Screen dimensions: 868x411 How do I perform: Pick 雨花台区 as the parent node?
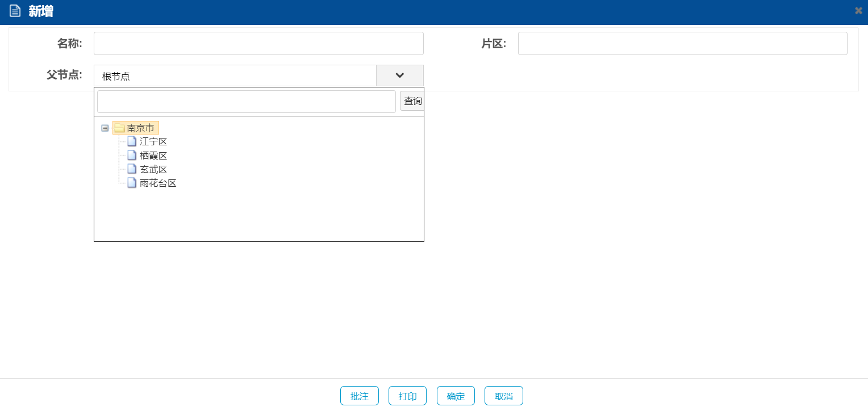158,183
